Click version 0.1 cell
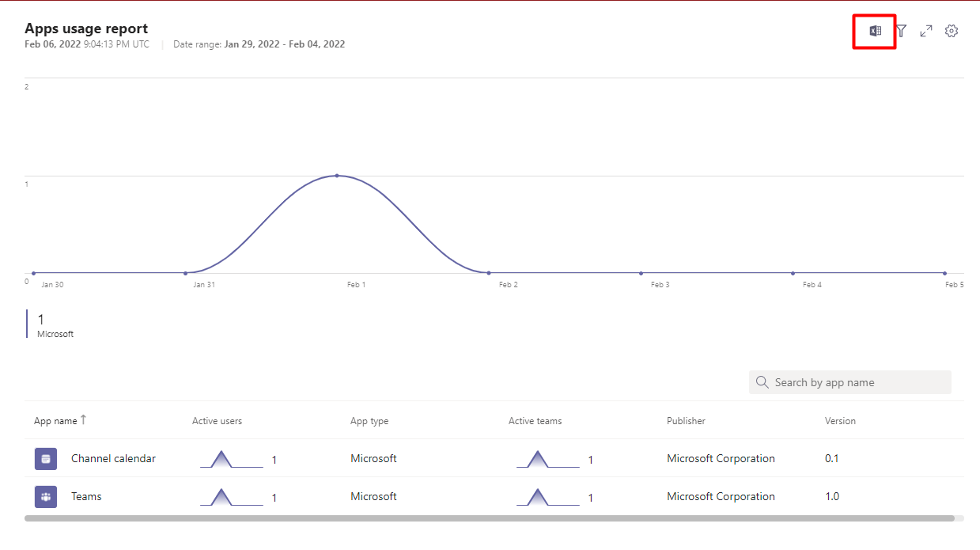The image size is (980, 550). coord(832,459)
